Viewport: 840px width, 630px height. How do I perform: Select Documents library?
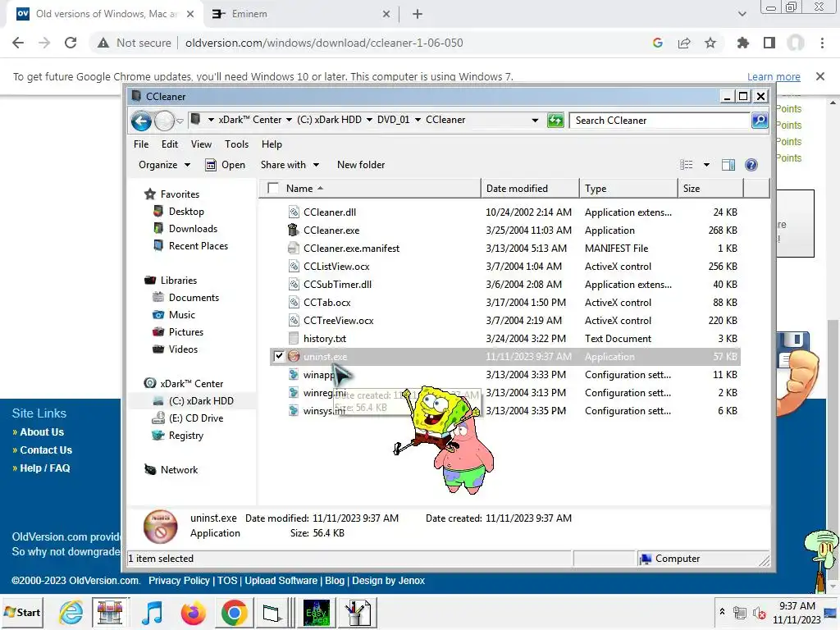click(x=194, y=297)
